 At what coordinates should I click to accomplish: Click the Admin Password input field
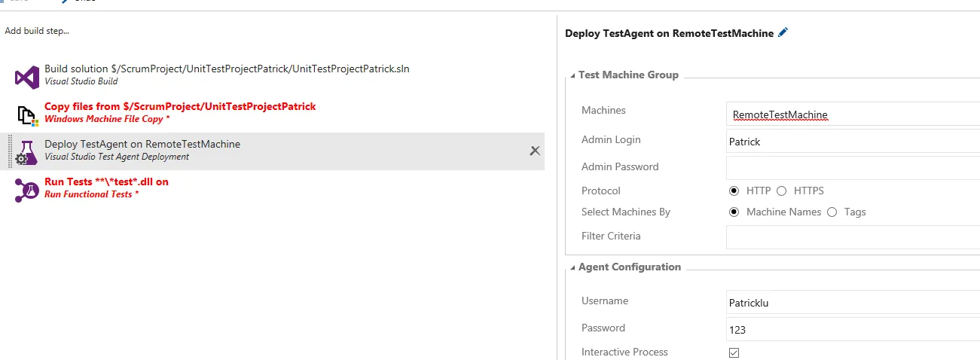click(853, 167)
